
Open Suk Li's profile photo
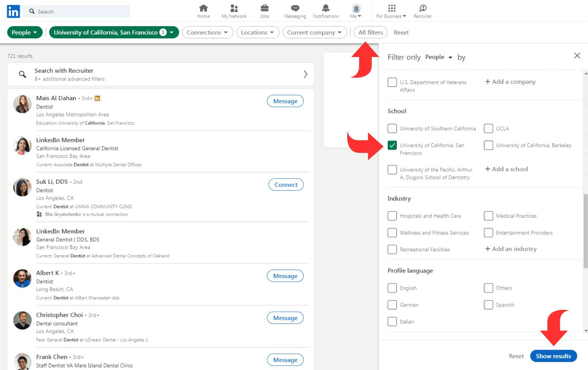click(x=22, y=187)
